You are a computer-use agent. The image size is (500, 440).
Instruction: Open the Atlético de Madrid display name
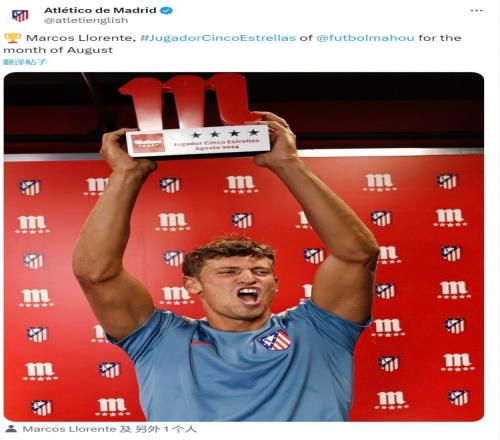[x=100, y=10]
